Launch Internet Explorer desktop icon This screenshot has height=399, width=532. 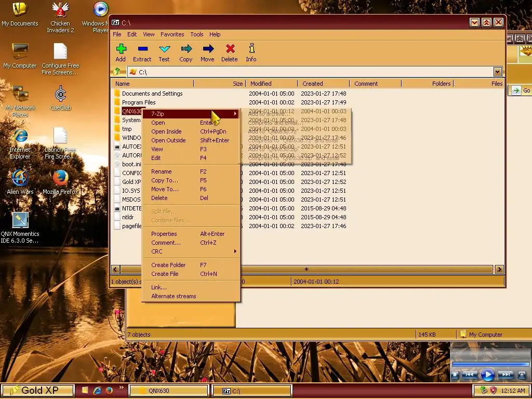(20, 144)
